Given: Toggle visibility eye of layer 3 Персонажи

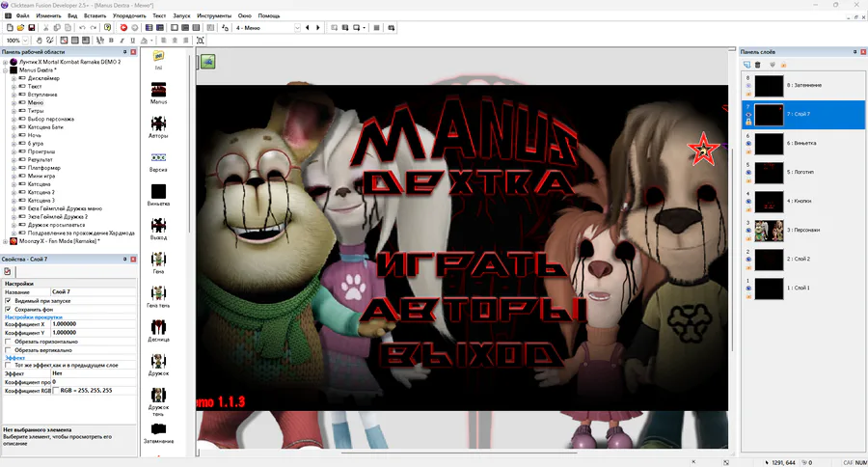Looking at the screenshot, I should point(747,230).
